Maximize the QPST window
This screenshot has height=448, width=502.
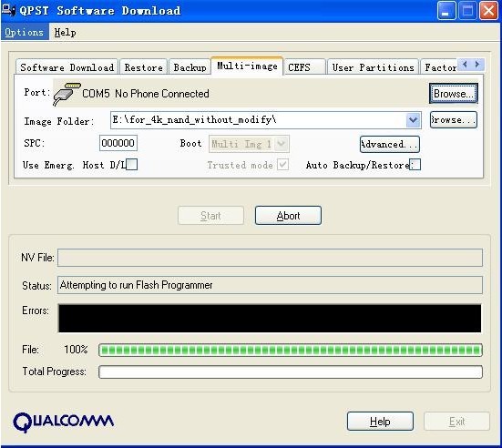[x=467, y=11]
